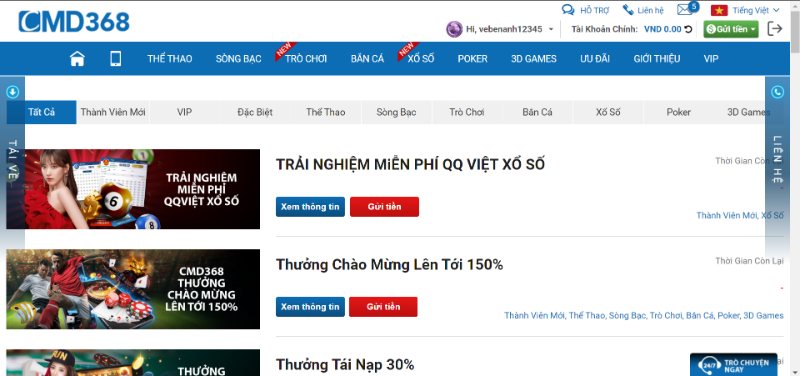This screenshot has height=376, width=800.
Task: Select the Bắn Cá promotion filter tab
Action: point(537,112)
